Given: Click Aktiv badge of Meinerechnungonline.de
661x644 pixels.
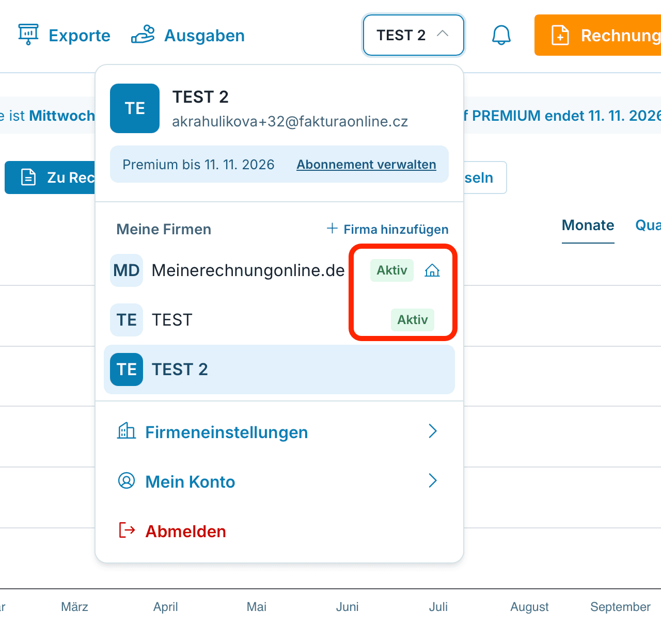Looking at the screenshot, I should pos(392,270).
